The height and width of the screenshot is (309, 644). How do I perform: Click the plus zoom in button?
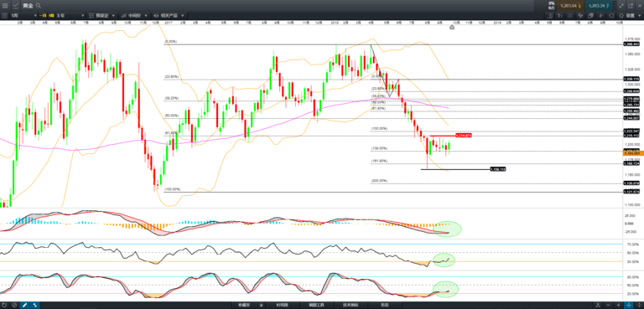619,306
